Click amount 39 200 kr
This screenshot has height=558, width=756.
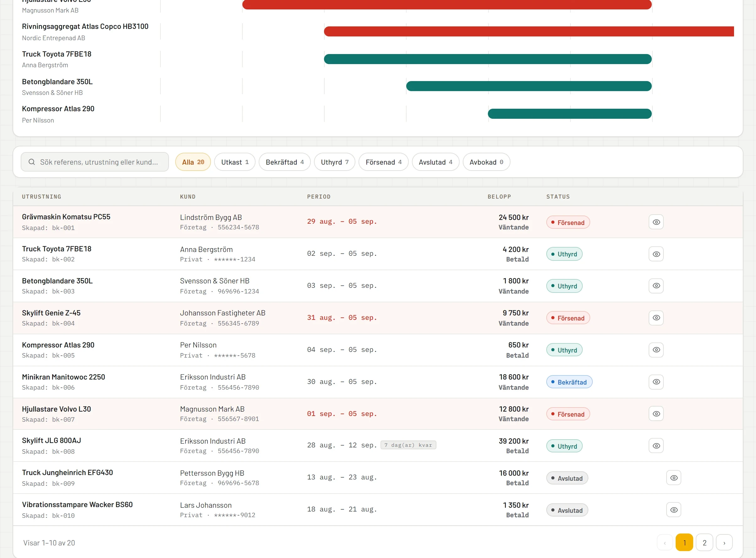[x=514, y=441]
